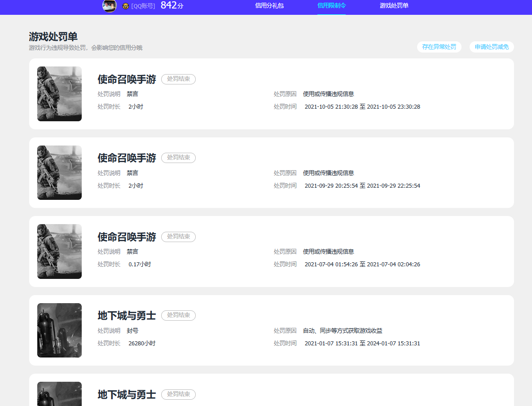Click 使用或传播违规信息 reason in 2021-10-05 penalty
The height and width of the screenshot is (406, 532).
tap(329, 94)
